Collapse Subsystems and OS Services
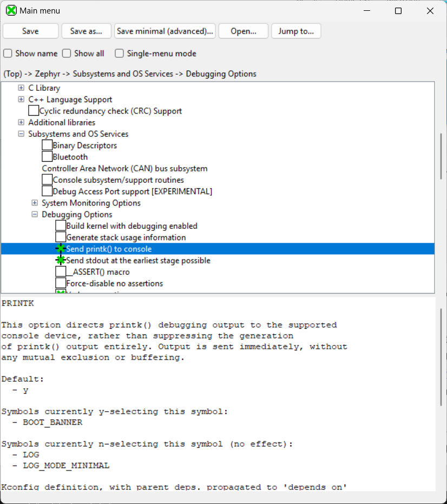The width and height of the screenshot is (447, 504). click(x=21, y=134)
